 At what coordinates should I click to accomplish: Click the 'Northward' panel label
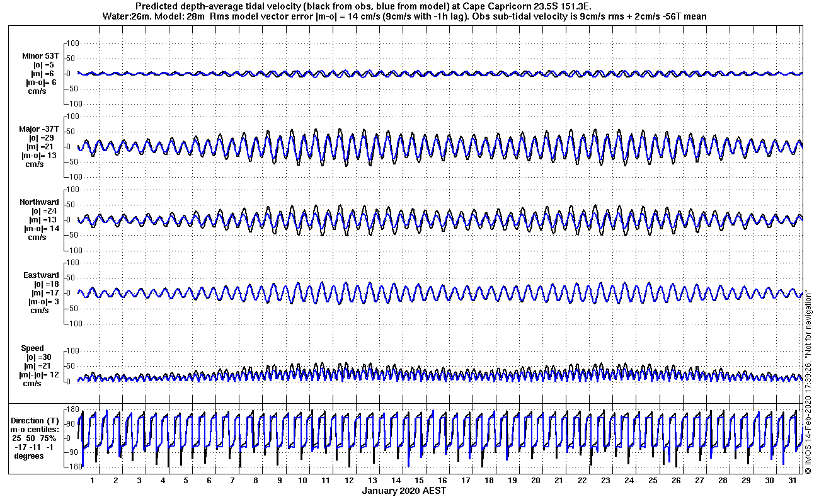39,202
